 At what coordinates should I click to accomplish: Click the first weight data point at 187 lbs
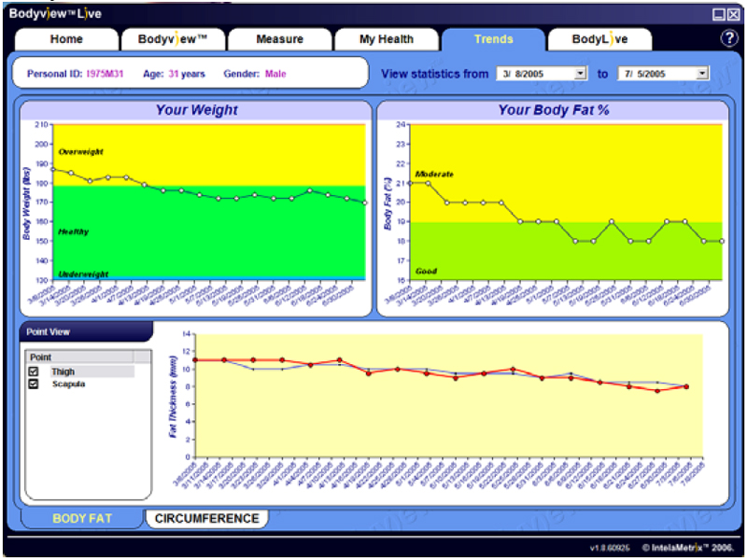coord(53,169)
